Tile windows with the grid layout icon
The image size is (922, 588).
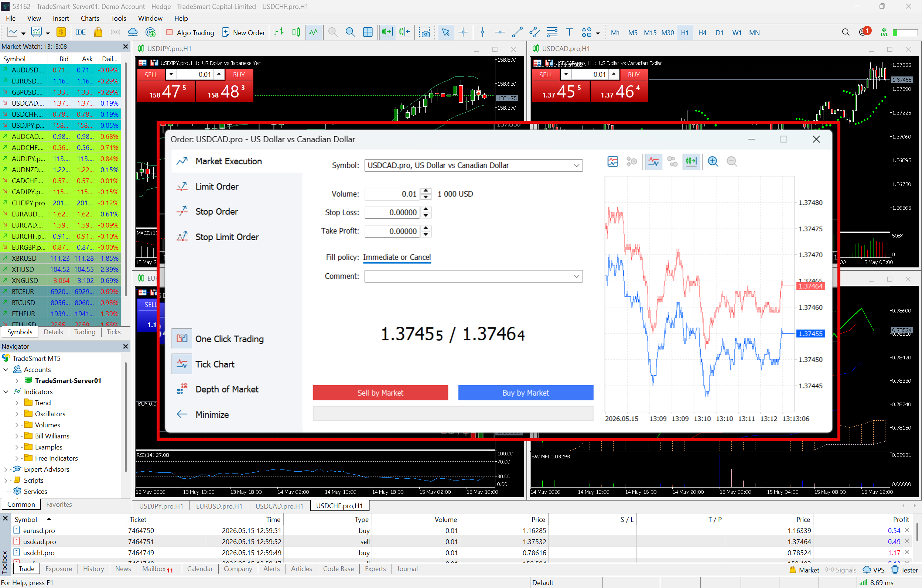pyautogui.click(x=368, y=33)
